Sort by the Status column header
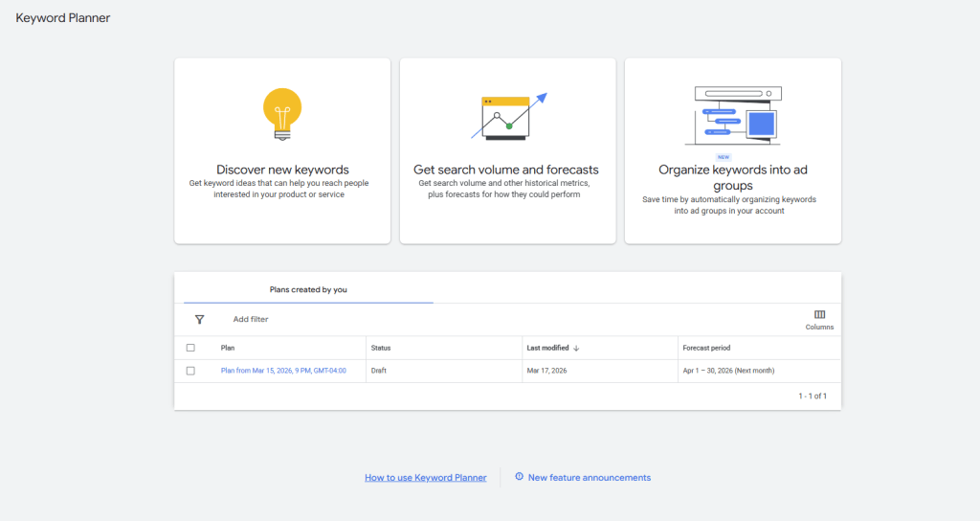This screenshot has width=980, height=521. point(381,348)
